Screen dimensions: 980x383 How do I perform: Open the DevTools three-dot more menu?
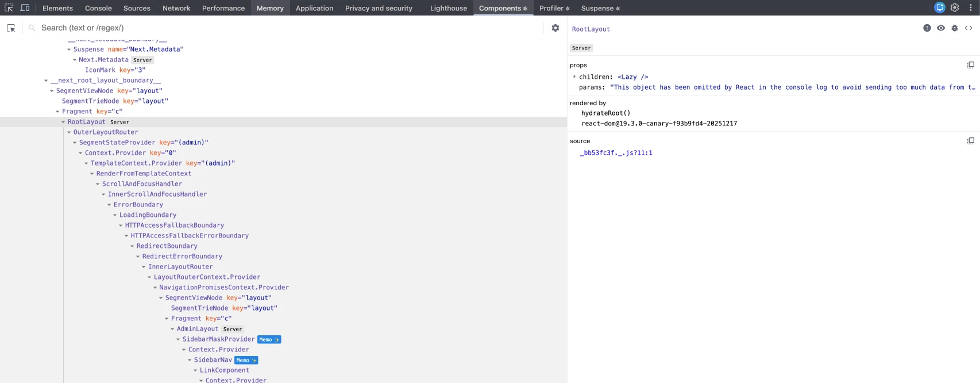[971, 8]
